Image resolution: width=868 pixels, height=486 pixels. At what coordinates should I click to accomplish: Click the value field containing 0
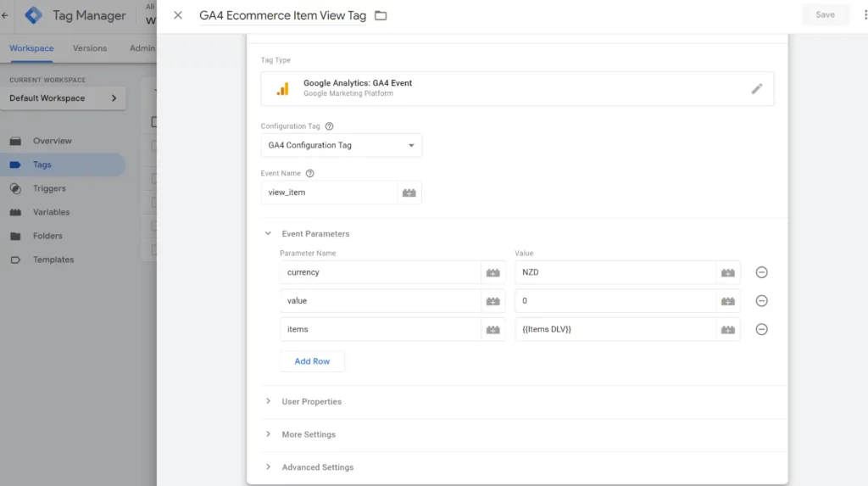pyautogui.click(x=615, y=301)
